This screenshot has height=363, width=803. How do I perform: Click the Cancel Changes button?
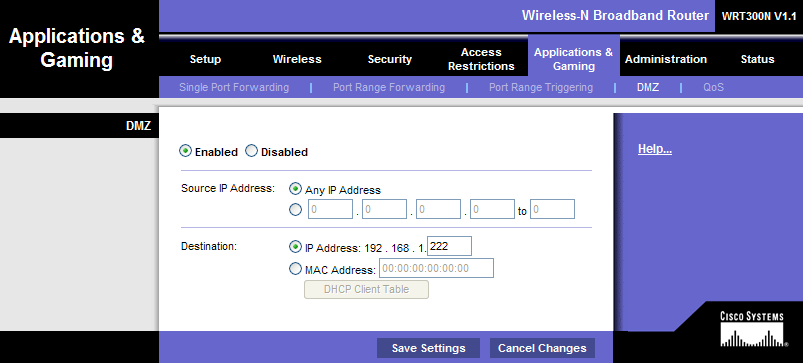pyautogui.click(x=542, y=348)
